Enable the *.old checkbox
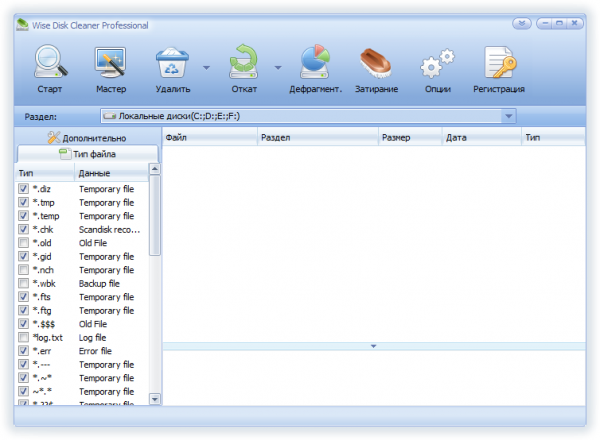 (24, 243)
